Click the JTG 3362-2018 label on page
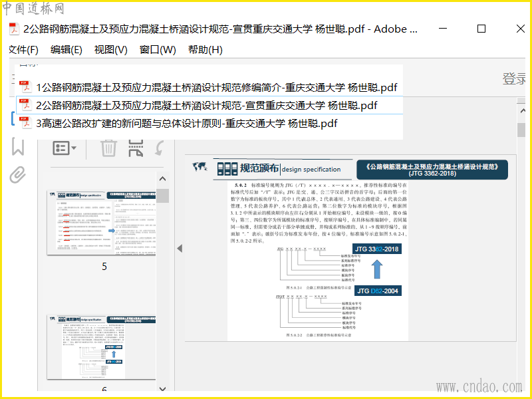The image size is (532, 399). (x=376, y=249)
